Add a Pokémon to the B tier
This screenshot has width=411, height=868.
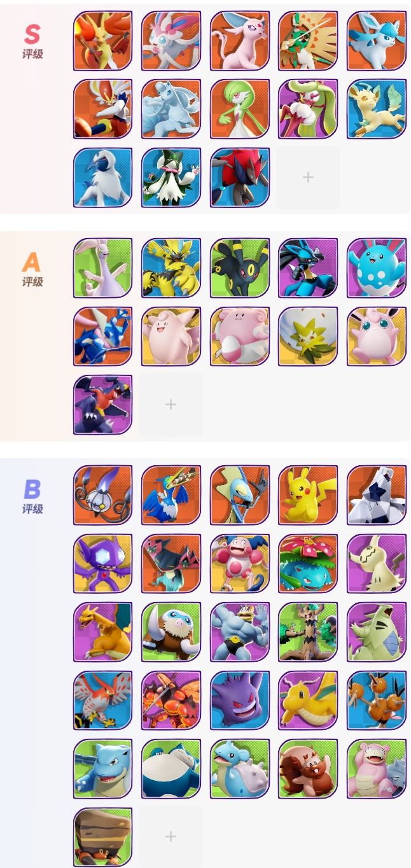171,837
